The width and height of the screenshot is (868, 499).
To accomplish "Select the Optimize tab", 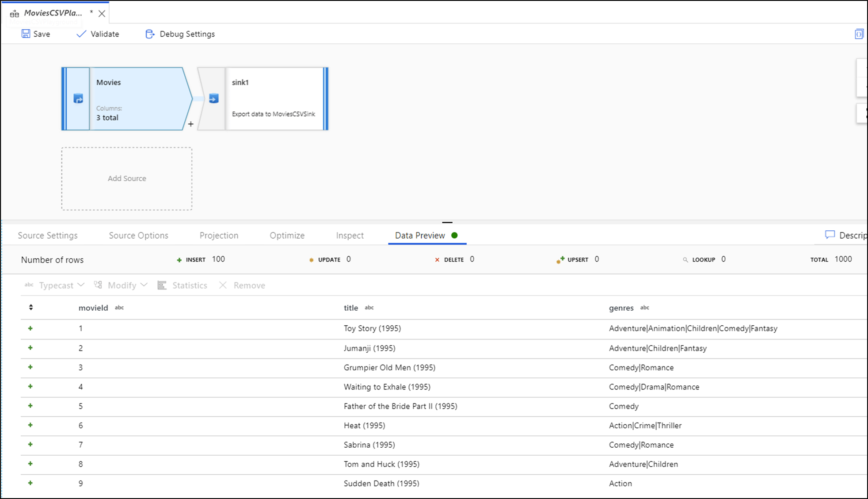I will 287,235.
